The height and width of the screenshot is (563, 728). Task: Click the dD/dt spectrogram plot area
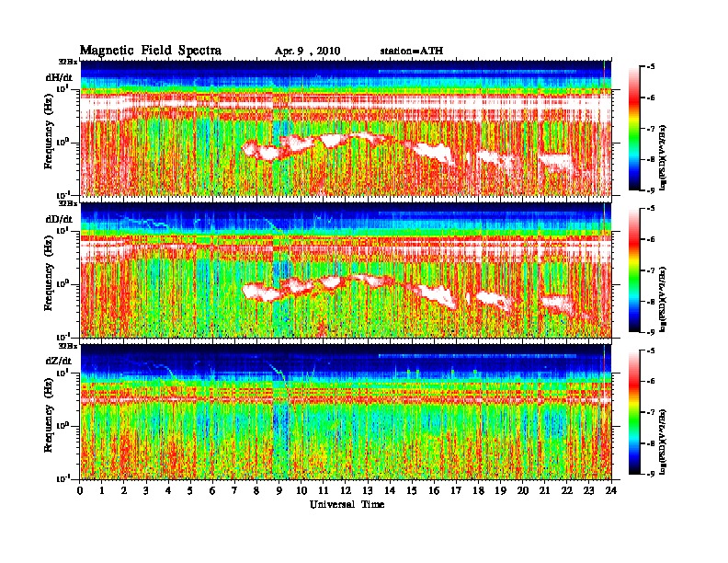pos(346,270)
